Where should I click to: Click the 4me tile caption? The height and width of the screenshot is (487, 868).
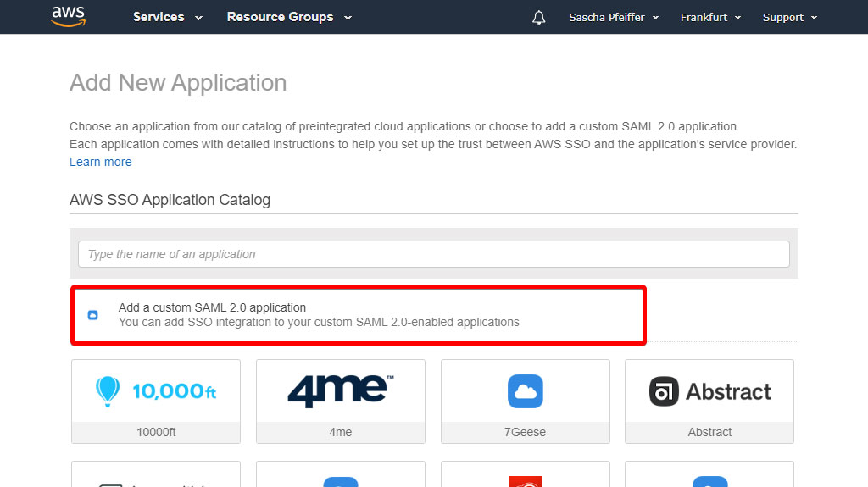pos(341,432)
